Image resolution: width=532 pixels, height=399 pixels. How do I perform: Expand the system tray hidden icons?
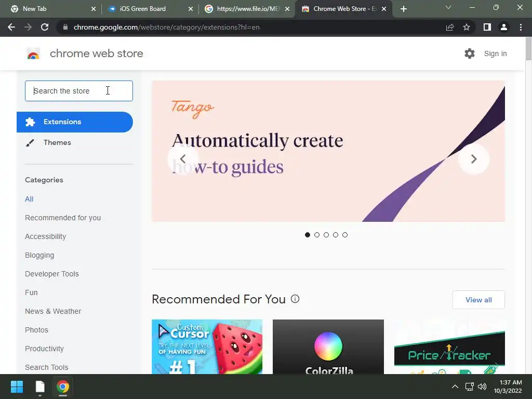click(455, 387)
